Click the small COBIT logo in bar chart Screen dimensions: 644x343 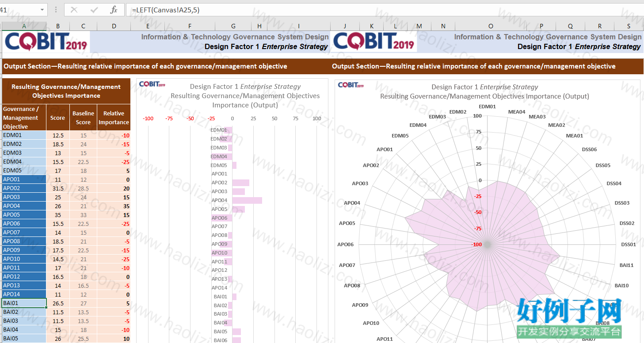(152, 84)
